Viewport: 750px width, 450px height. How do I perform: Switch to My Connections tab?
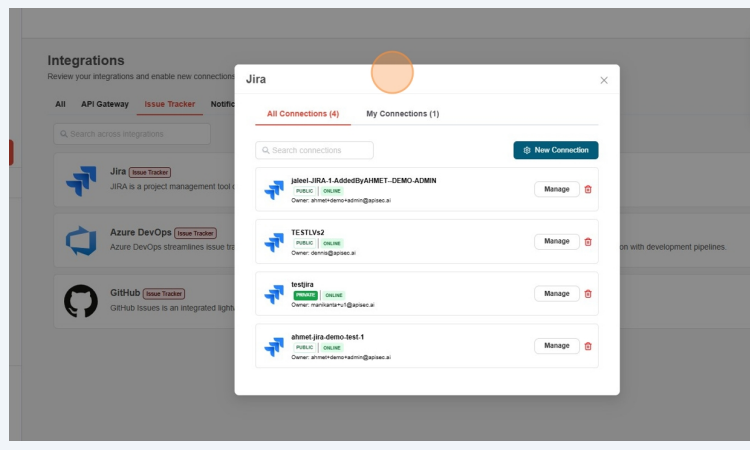(x=402, y=114)
